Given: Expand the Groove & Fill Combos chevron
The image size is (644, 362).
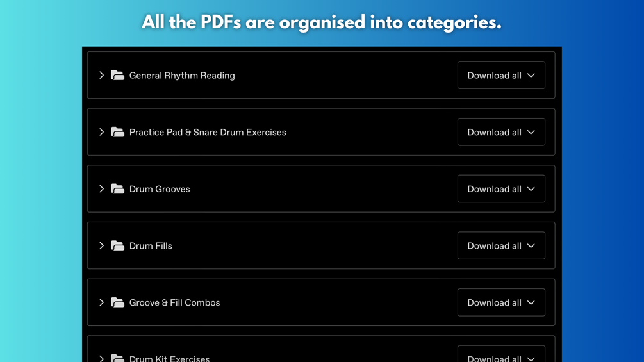Looking at the screenshot, I should pyautogui.click(x=101, y=302).
